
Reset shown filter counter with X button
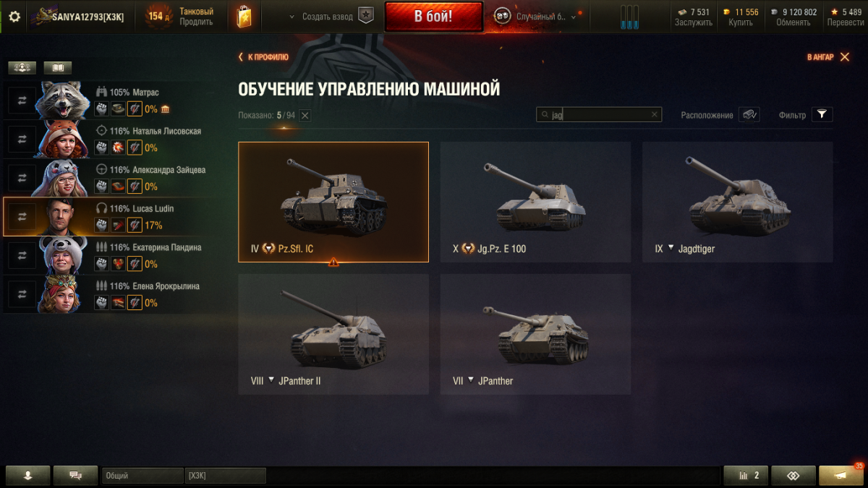[305, 116]
